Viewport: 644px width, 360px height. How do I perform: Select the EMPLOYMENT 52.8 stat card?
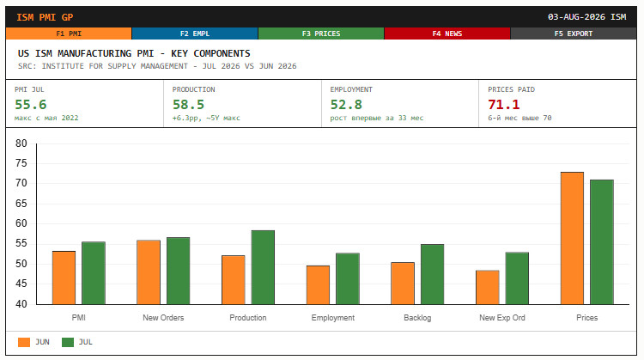tap(400, 104)
